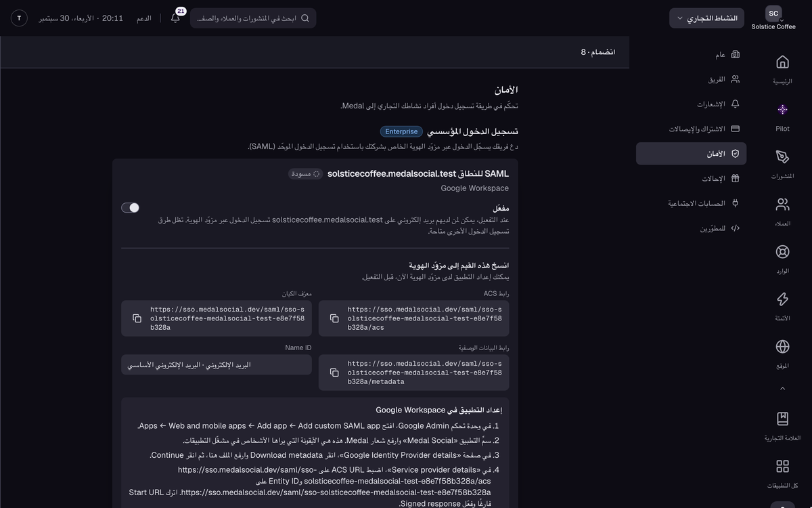Screen dimensions: 812x508
Task: Click the date and time display
Action: pos(81,18)
